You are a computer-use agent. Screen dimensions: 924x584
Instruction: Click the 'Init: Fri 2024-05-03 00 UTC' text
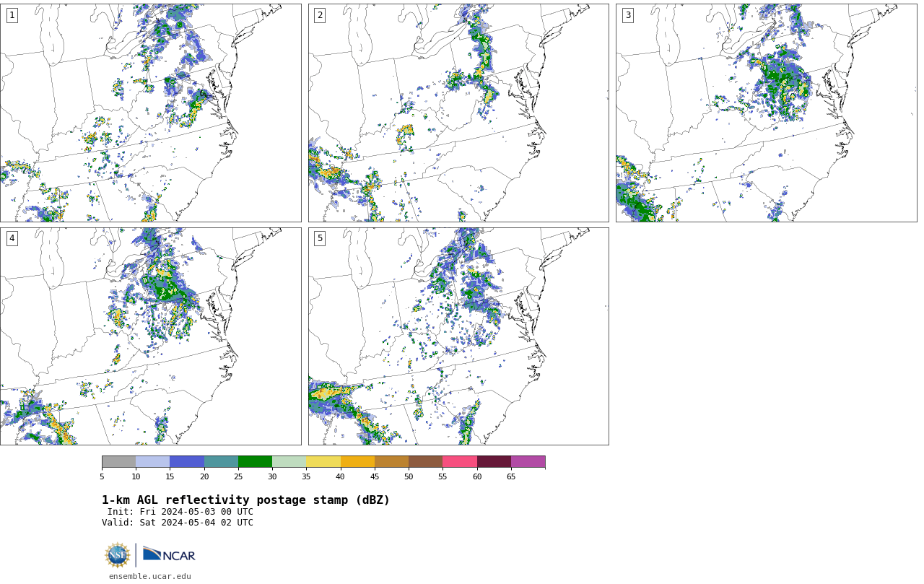pos(180,512)
